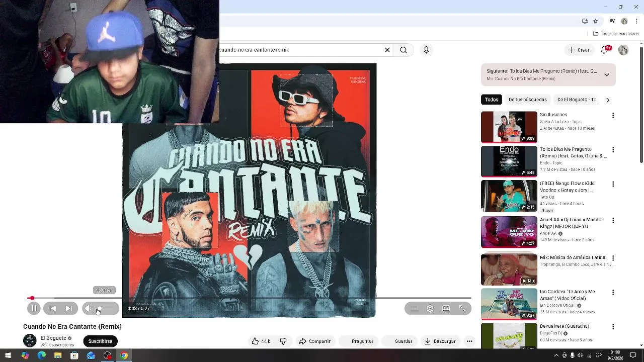This screenshot has width=644, height=362.
Task: Adjust the volume slider knob
Action: pyautogui.click(x=100, y=309)
